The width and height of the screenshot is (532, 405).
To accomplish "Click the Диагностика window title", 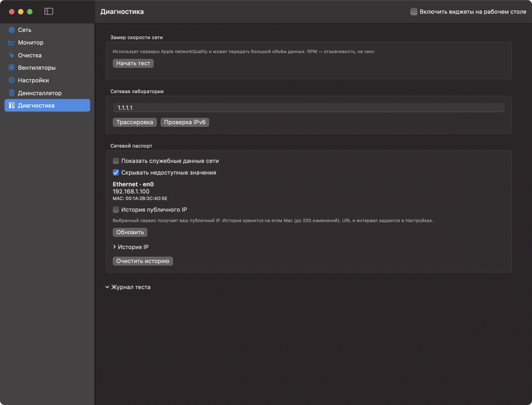I will tap(122, 12).
